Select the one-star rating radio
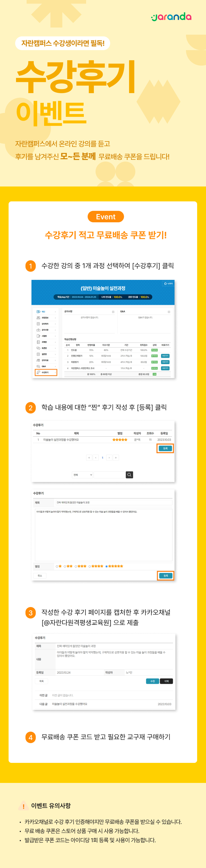The width and height of the screenshot is (206, 868). 57,566
